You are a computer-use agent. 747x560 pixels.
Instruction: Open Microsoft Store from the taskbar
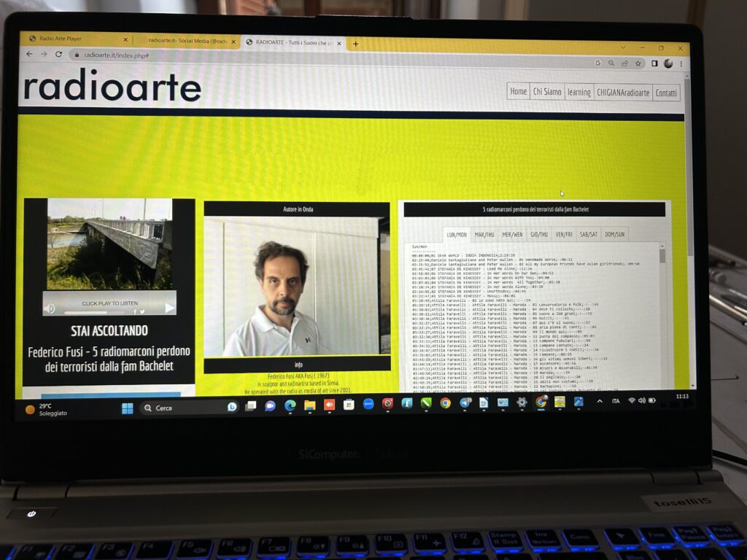[x=349, y=405]
